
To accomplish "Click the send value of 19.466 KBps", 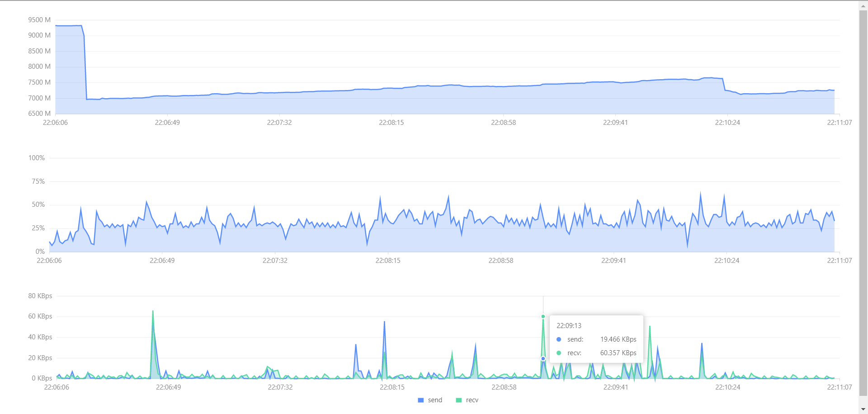I will pos(618,339).
